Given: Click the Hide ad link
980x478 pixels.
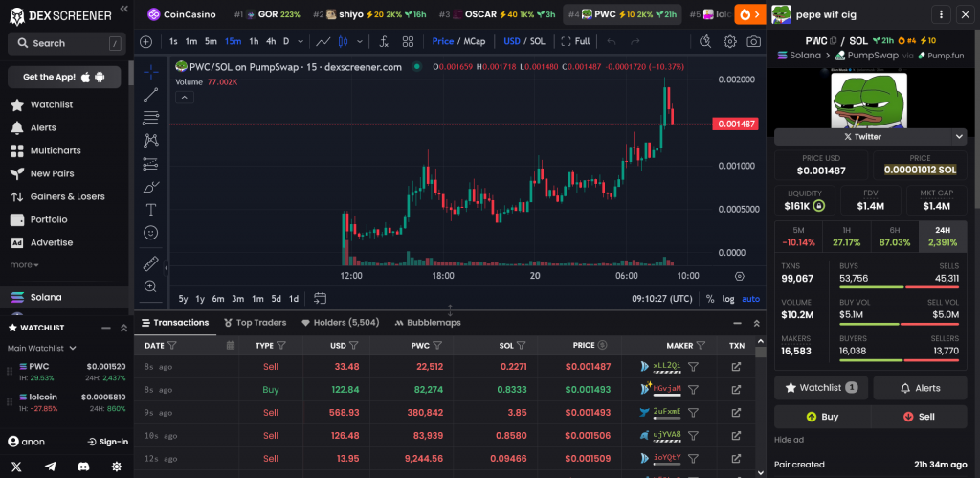Looking at the screenshot, I should (789, 440).
